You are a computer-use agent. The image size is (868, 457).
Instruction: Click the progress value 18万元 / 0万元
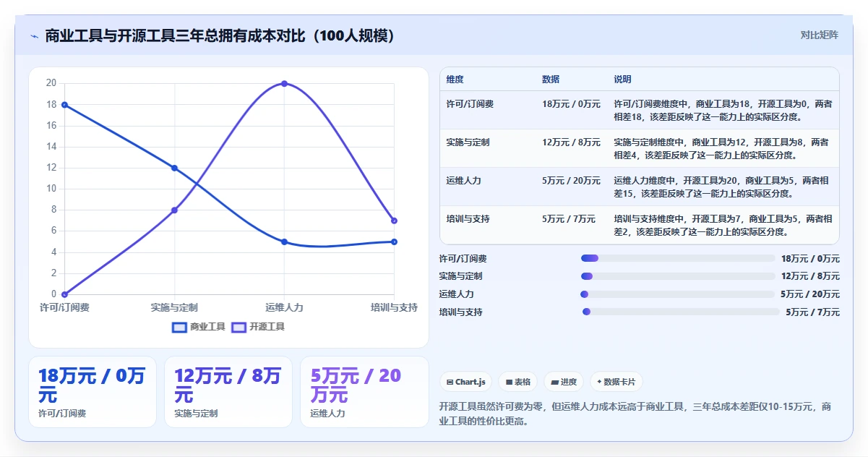(810, 258)
